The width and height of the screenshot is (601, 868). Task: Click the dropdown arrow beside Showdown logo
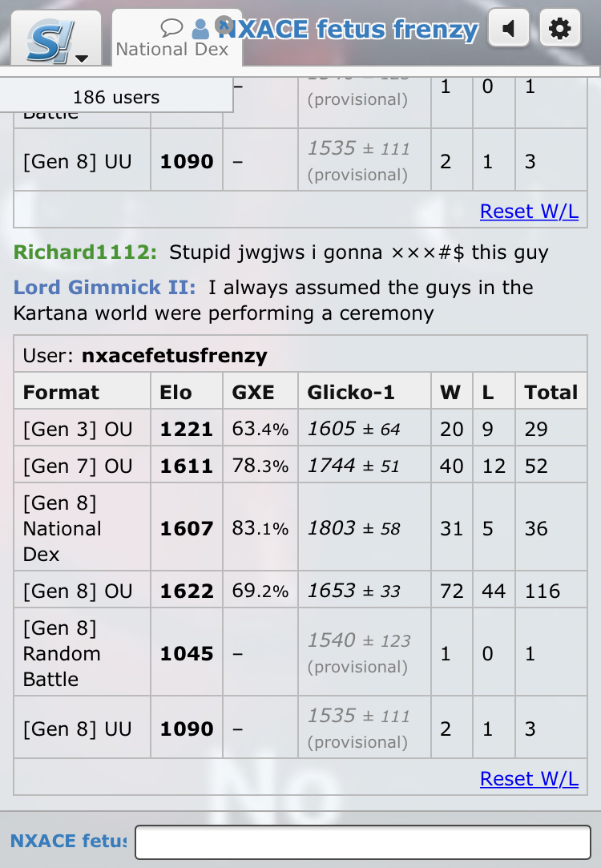tap(82, 58)
